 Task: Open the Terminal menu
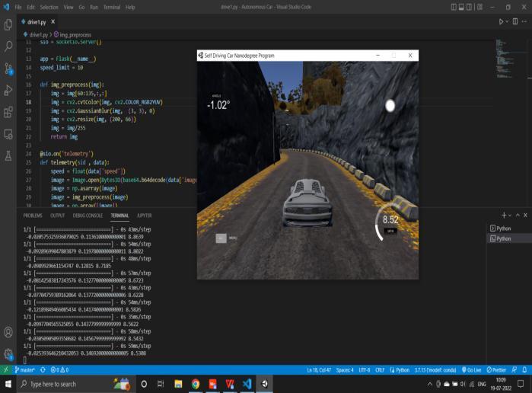pyautogui.click(x=112, y=7)
